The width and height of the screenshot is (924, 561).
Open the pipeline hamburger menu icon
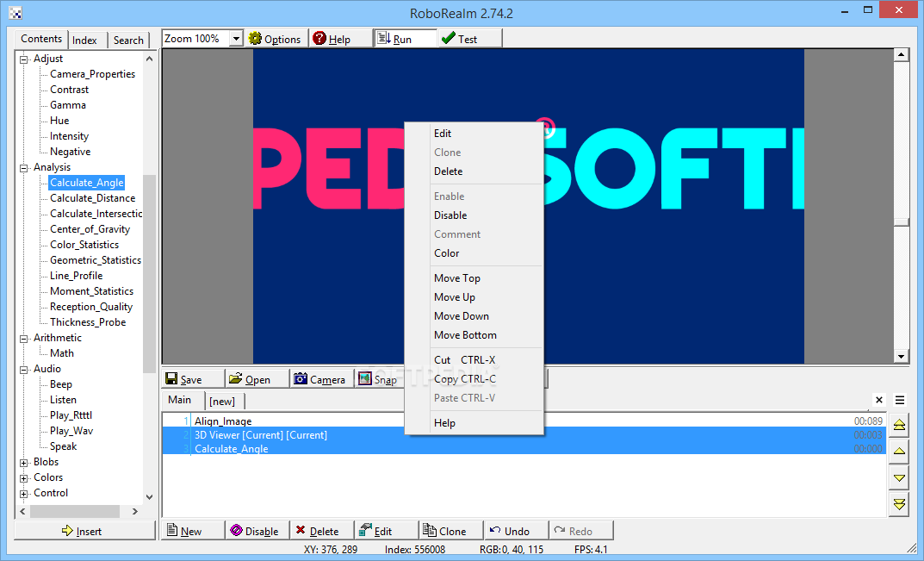(x=900, y=400)
